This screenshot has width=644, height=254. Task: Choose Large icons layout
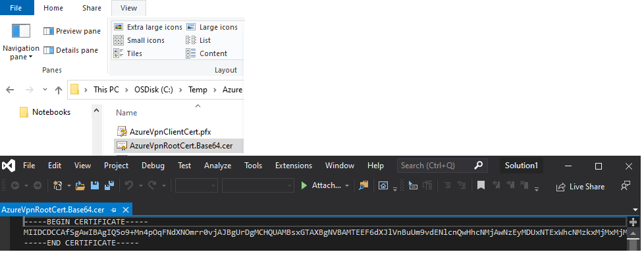tap(212, 27)
